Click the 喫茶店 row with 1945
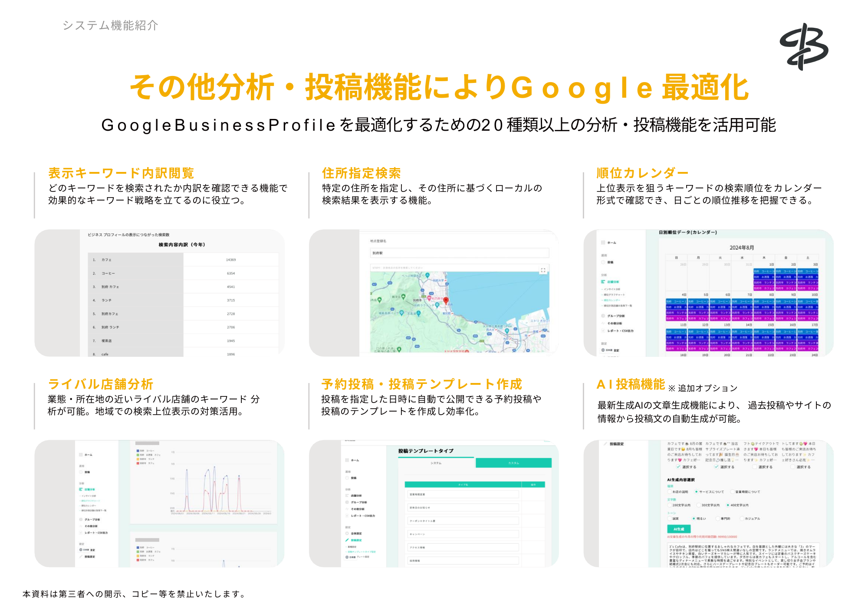 coord(183,341)
